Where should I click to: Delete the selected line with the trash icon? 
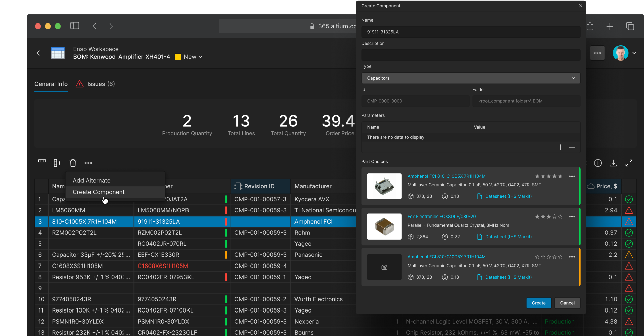pos(73,163)
